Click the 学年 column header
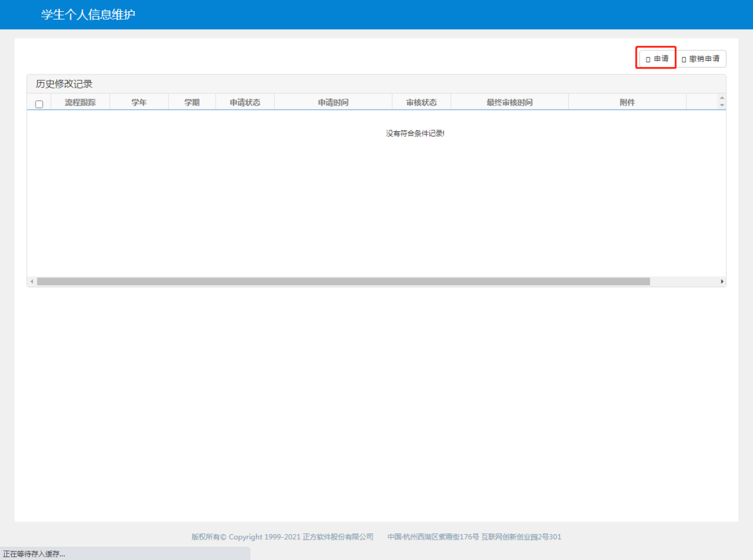Viewport: 753px width, 560px height. 139,103
